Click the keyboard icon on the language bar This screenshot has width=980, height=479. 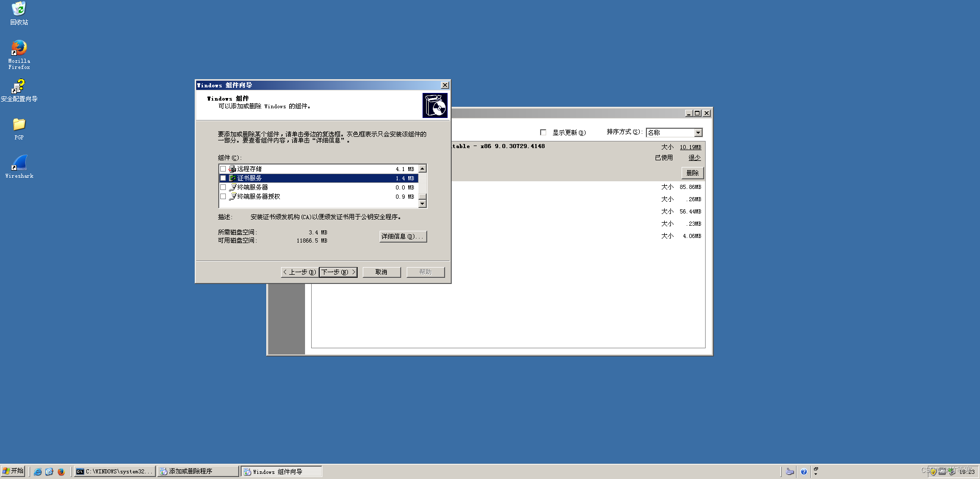pyautogui.click(x=789, y=472)
